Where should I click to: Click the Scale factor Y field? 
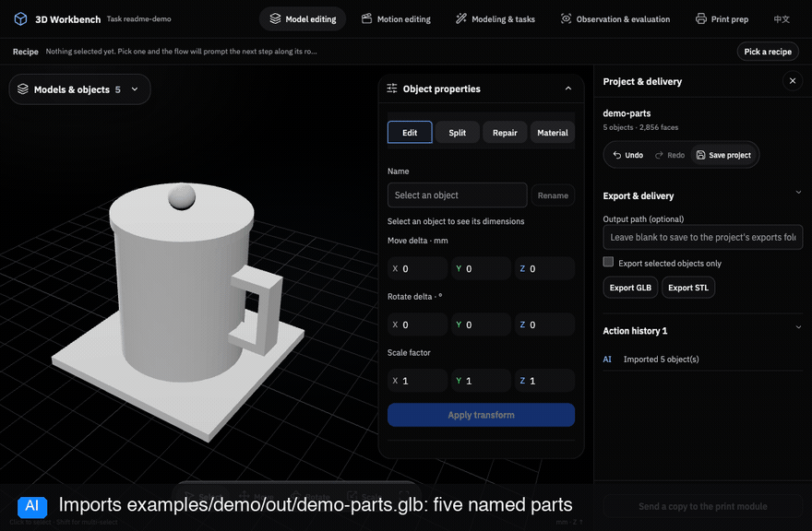coord(481,381)
